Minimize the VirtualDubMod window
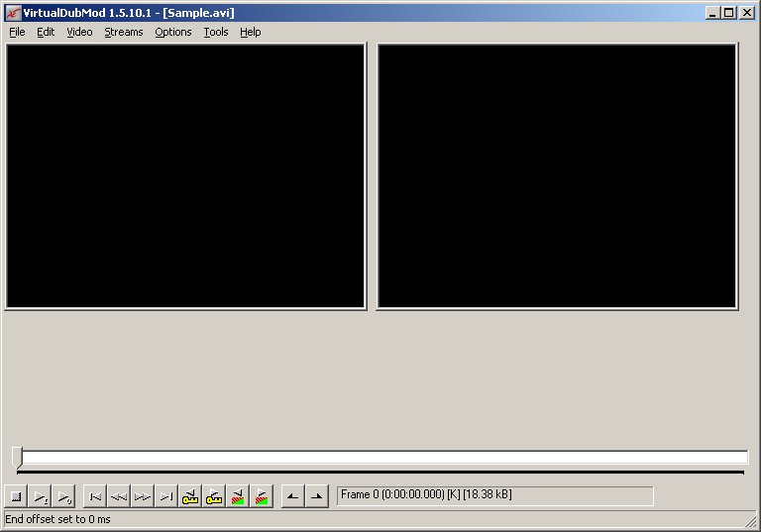 coord(712,13)
